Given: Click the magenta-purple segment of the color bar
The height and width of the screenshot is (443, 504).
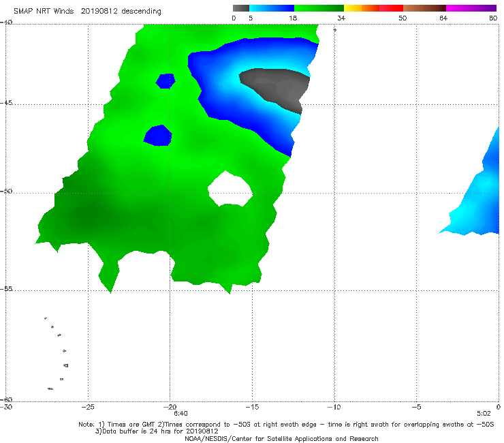Looking at the screenshot, I should 471,8.
